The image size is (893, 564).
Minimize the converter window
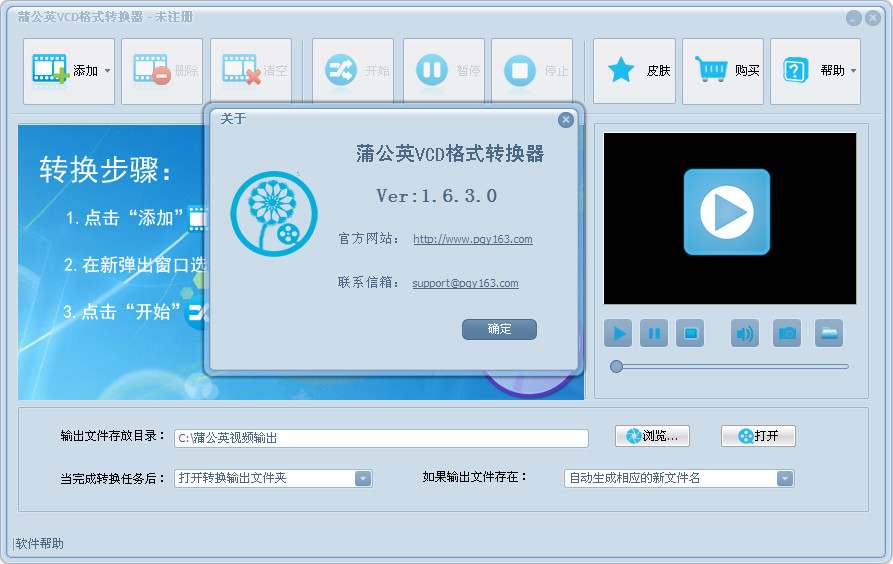[x=853, y=18]
